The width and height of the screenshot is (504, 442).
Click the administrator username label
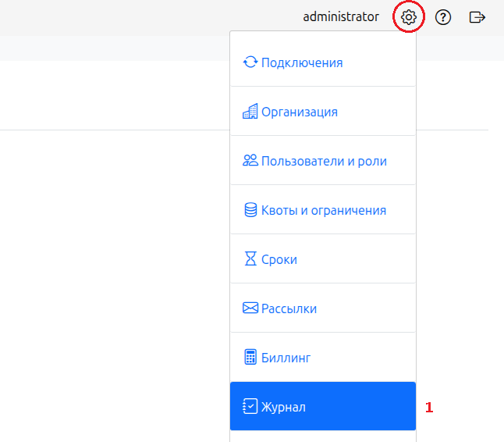(341, 16)
